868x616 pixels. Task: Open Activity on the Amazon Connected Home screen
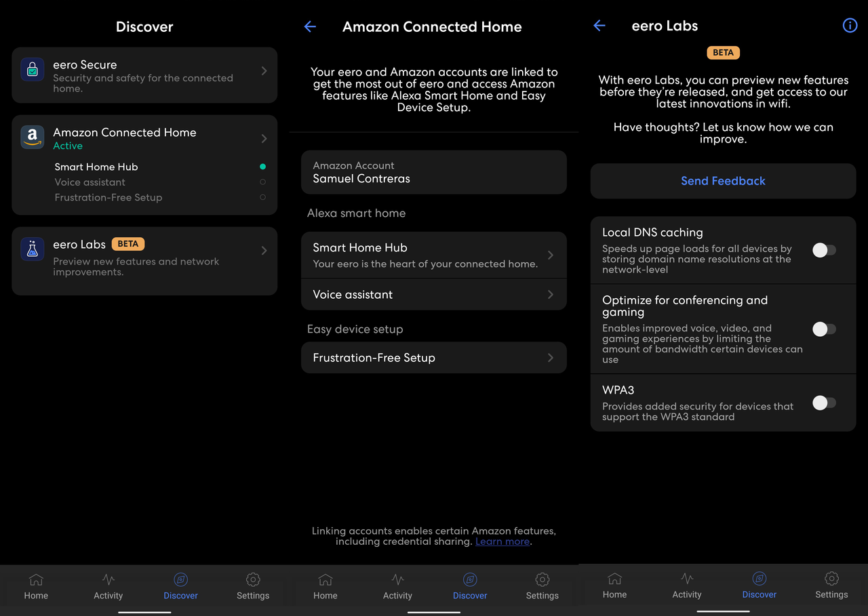click(397, 587)
